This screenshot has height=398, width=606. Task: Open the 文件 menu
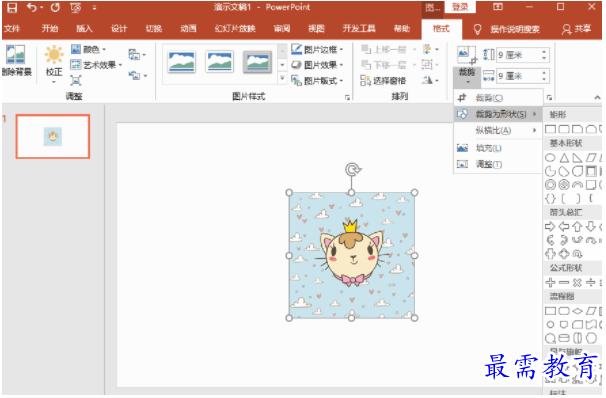tap(12, 29)
